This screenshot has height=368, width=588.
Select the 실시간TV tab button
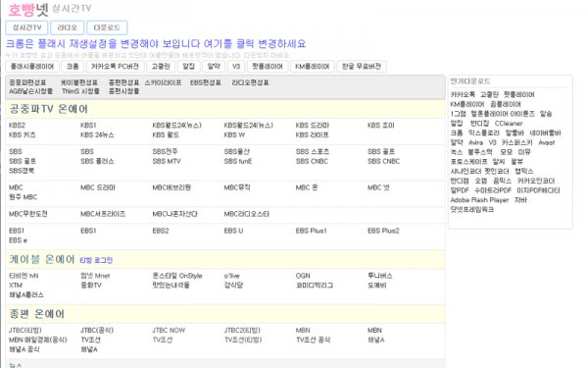click(26, 27)
